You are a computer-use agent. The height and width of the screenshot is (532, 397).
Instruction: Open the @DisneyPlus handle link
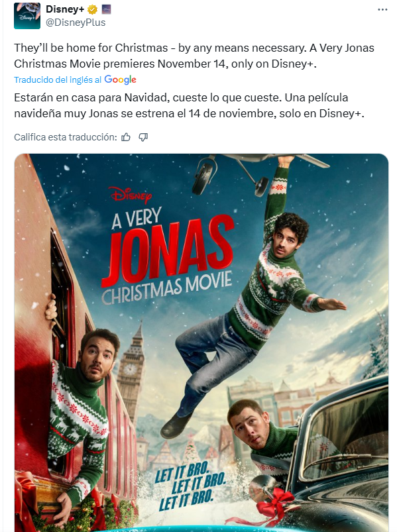pyautogui.click(x=76, y=23)
